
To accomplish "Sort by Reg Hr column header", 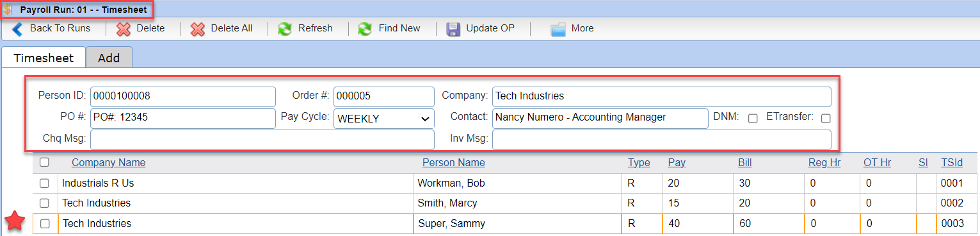I will click(824, 163).
